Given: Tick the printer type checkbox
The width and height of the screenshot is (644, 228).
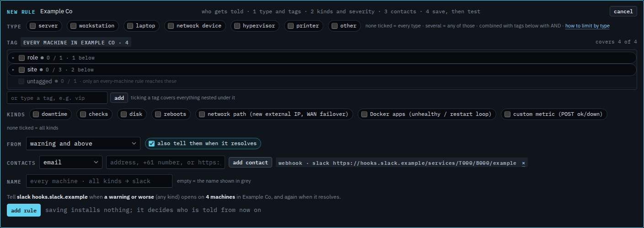Looking at the screenshot, I should point(290,26).
